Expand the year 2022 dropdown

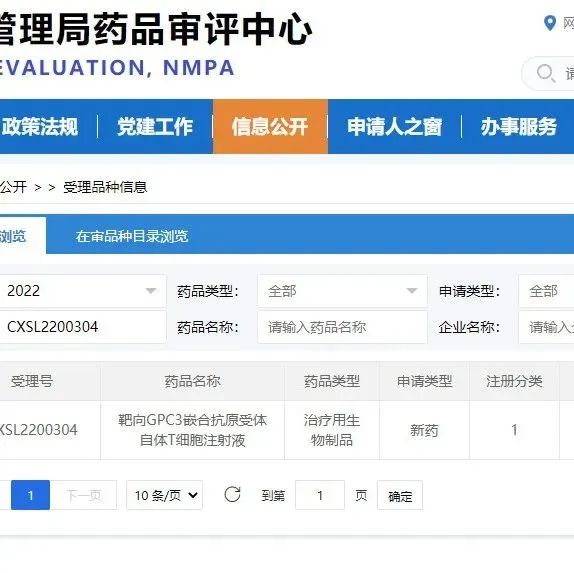click(83, 291)
